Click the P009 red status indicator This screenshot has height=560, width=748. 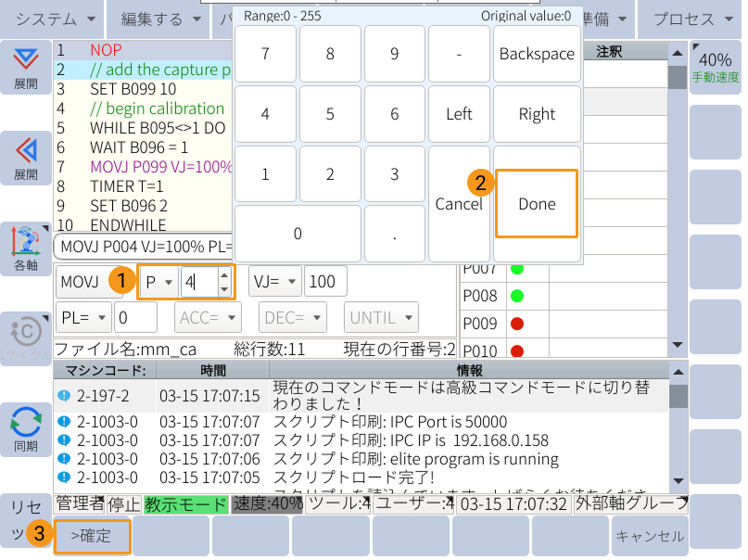516,325
